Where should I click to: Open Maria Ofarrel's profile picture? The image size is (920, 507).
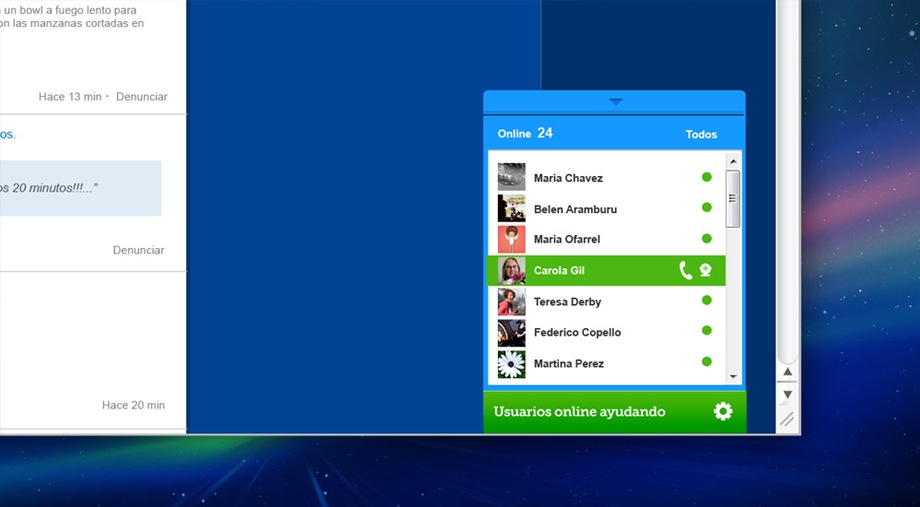(511, 239)
